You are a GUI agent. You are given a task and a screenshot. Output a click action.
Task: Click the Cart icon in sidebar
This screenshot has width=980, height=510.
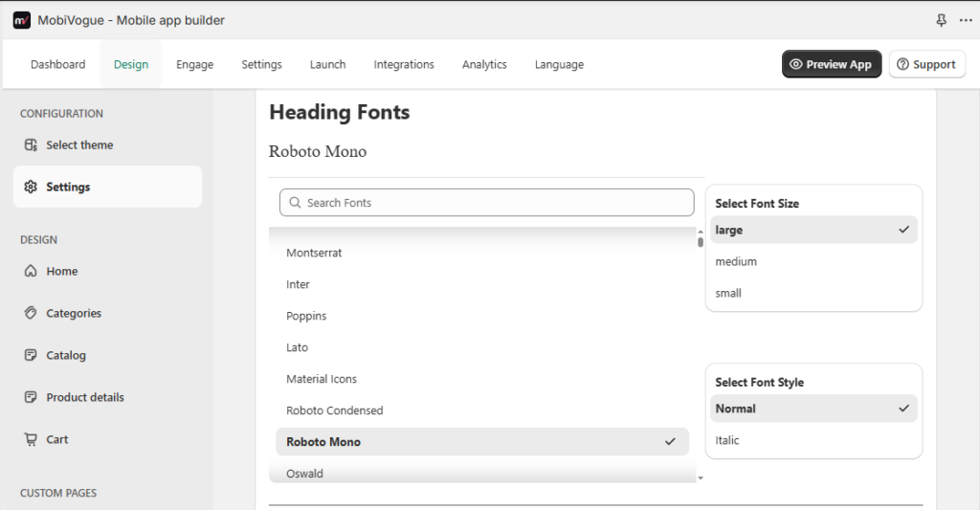31,439
